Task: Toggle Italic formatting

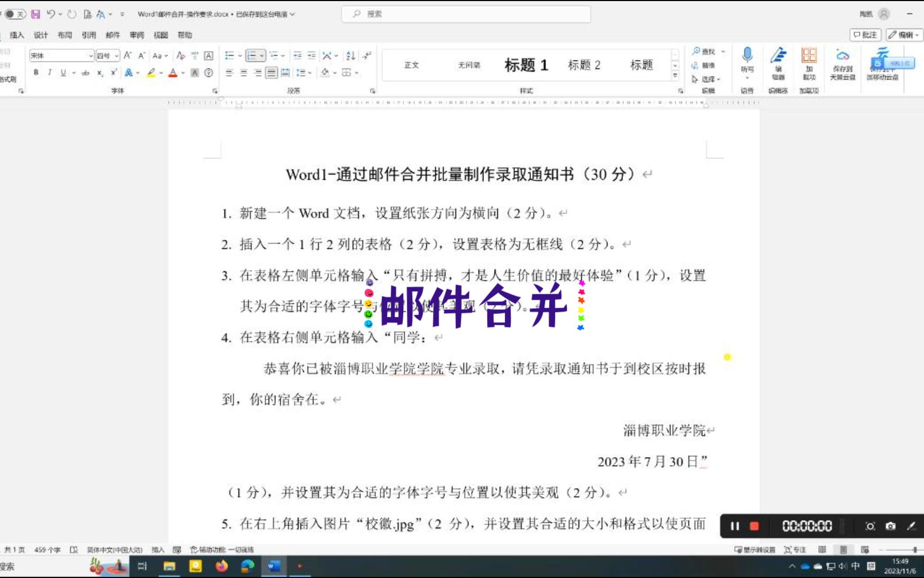Action: point(49,72)
